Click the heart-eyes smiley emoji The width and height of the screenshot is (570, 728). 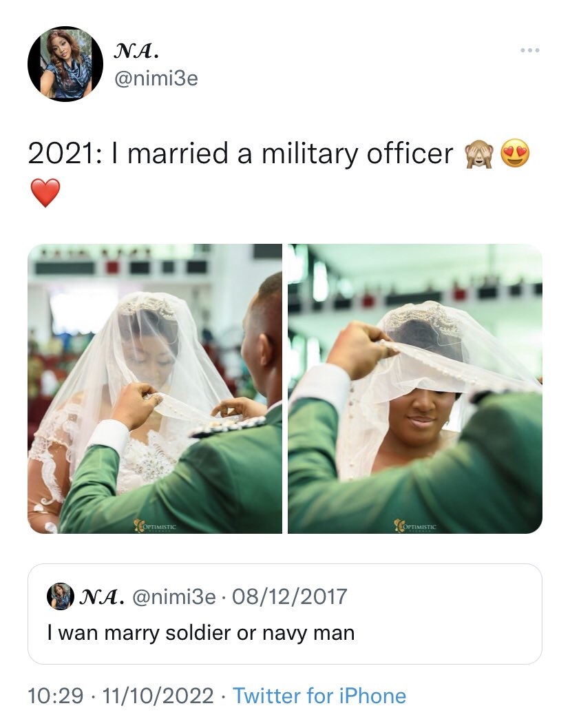(x=515, y=154)
